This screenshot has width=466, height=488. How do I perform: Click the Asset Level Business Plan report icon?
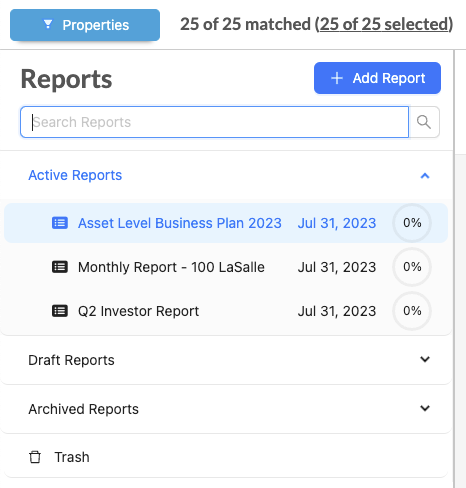[x=60, y=223]
